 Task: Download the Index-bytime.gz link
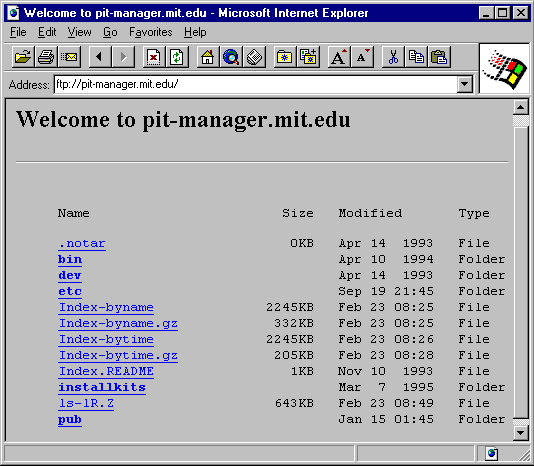pyautogui.click(x=118, y=356)
